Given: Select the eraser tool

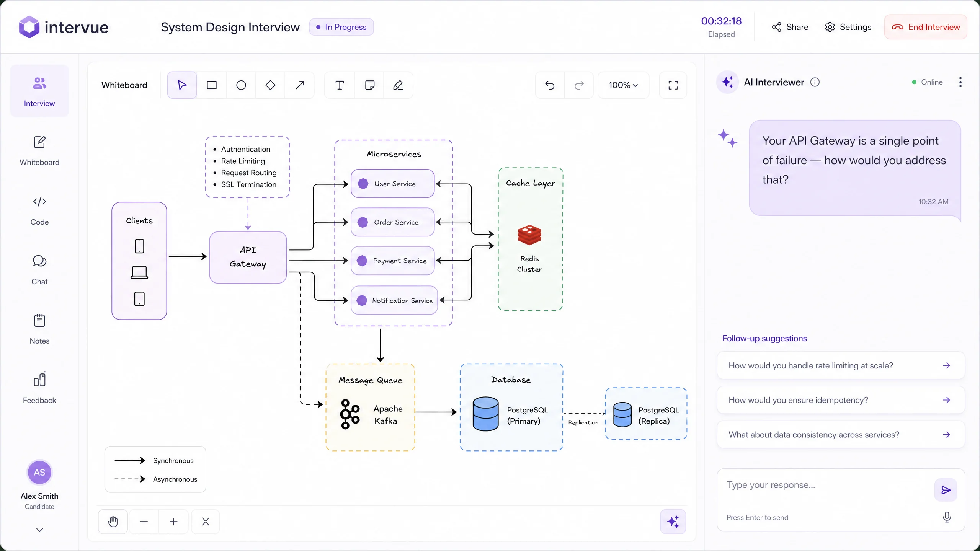Looking at the screenshot, I should [x=398, y=85].
